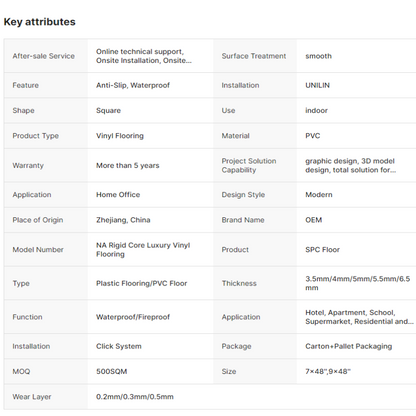416x416 pixels.
Task: Select the thickness options value cell
Action: click(x=358, y=283)
